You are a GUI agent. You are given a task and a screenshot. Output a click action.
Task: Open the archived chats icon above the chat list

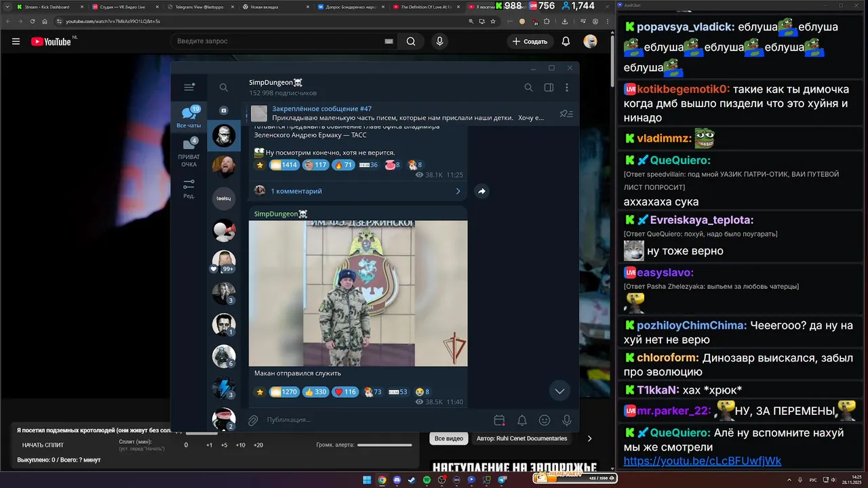(x=224, y=110)
